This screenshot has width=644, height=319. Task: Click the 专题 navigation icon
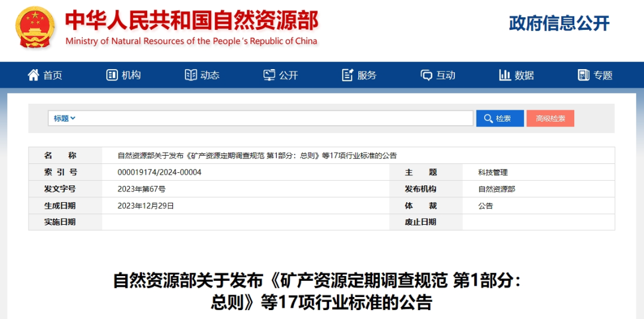click(584, 75)
